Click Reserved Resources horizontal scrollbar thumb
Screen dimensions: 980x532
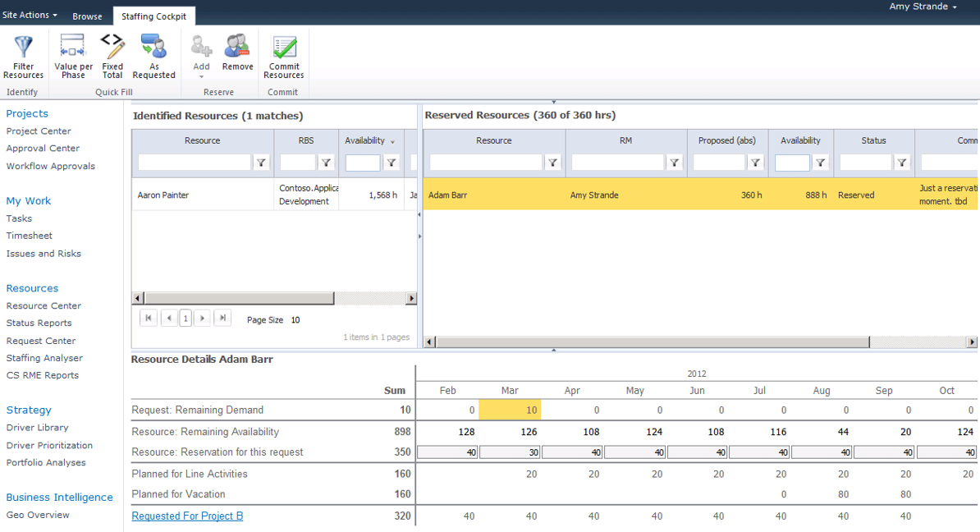pyautogui.click(x=653, y=342)
